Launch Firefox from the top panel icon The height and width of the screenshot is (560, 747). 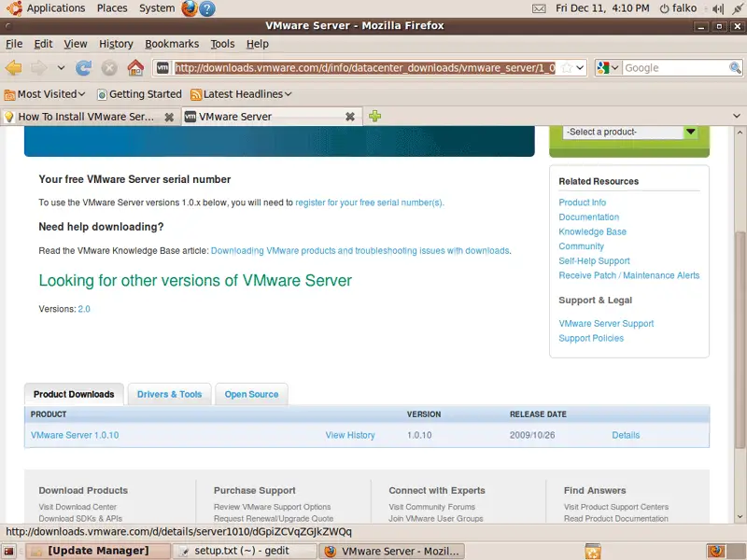[190, 8]
